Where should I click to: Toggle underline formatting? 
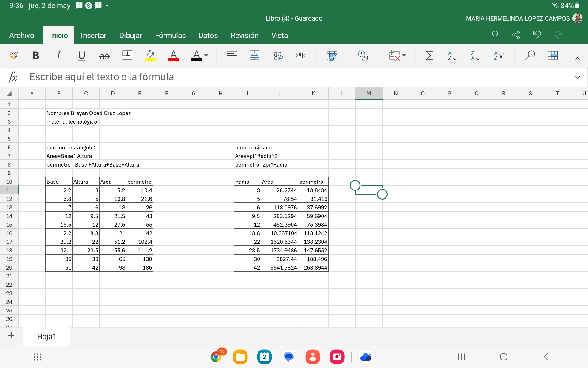[x=81, y=56]
